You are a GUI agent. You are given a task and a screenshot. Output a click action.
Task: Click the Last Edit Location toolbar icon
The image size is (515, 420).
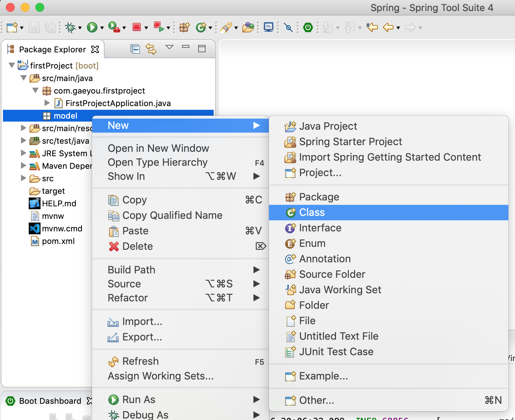pyautogui.click(x=372, y=27)
